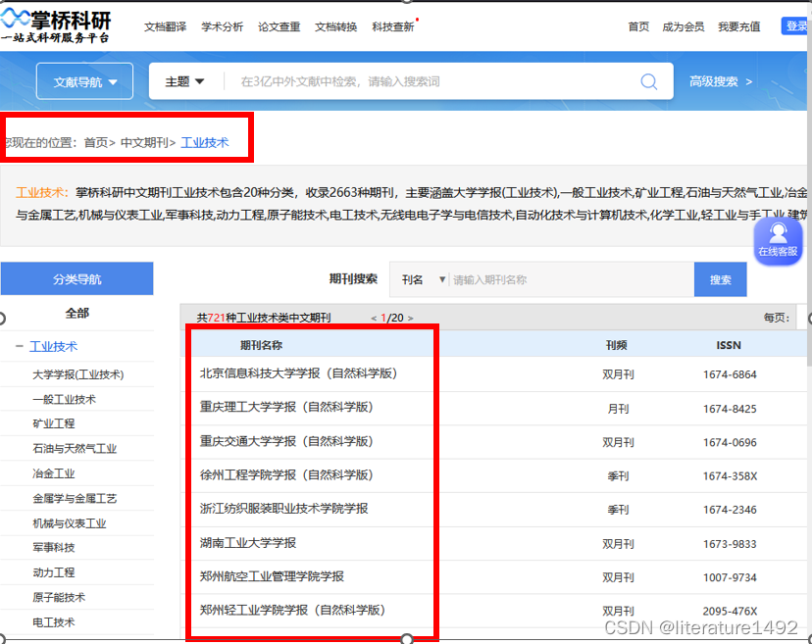Viewport: 812px width, 644px height.
Task: Select 金属学与金属工艺 category
Action: click(x=75, y=498)
